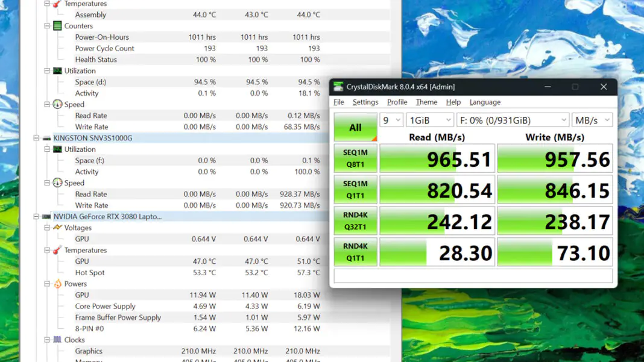Click the Clocks waveform icon
Viewport: 644px width, 362px height.
[57, 340]
